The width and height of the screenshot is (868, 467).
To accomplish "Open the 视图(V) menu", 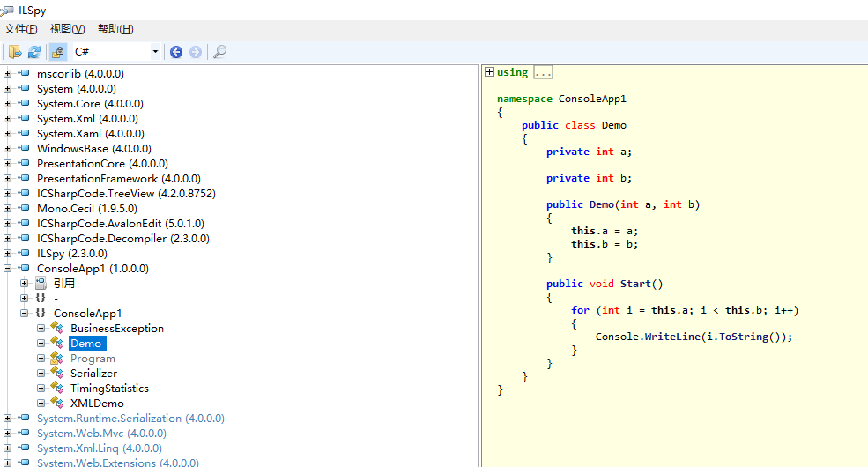I will [68, 29].
